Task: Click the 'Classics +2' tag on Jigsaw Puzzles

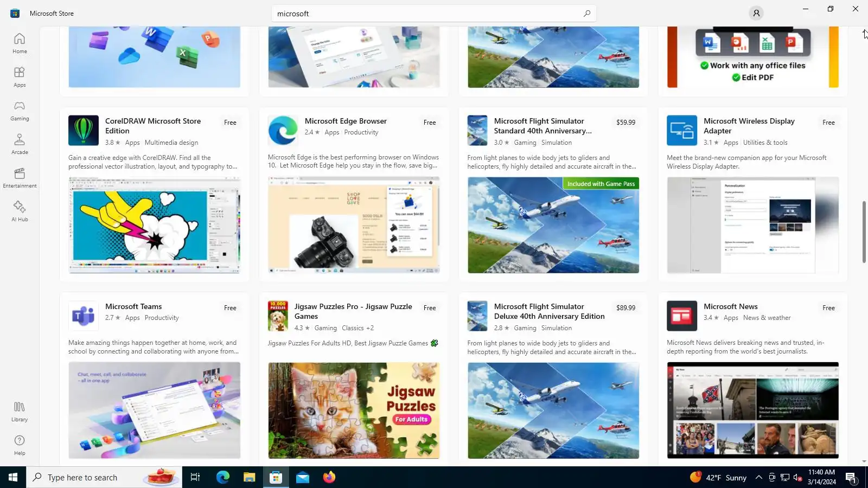Action: [358, 328]
